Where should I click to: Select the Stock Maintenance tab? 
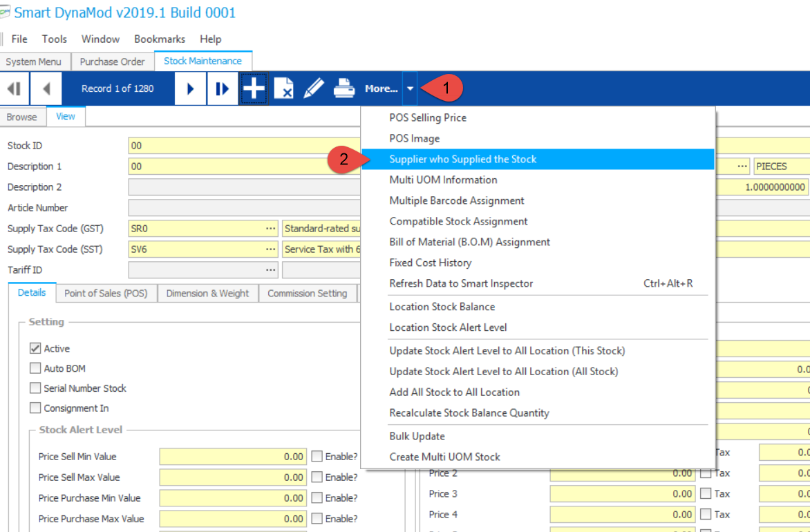click(x=202, y=61)
